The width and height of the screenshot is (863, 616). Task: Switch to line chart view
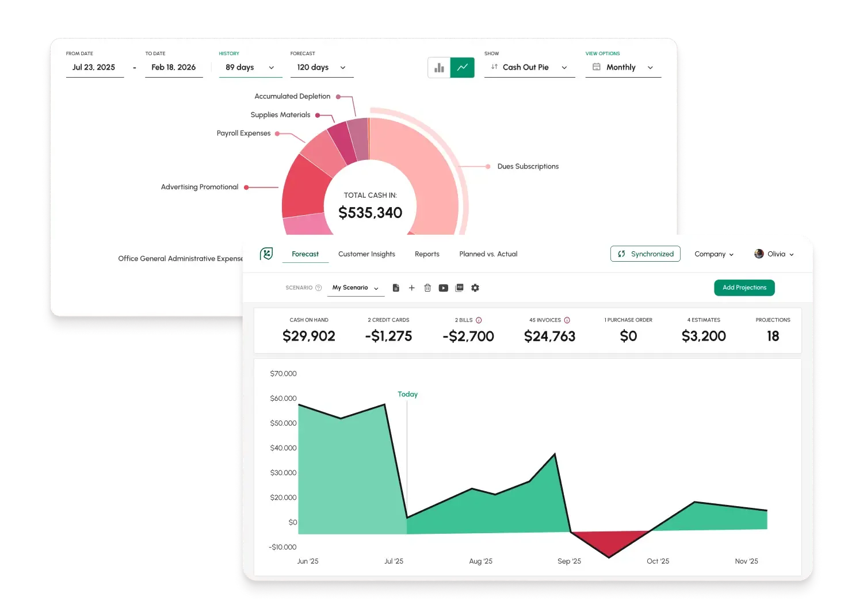463,67
